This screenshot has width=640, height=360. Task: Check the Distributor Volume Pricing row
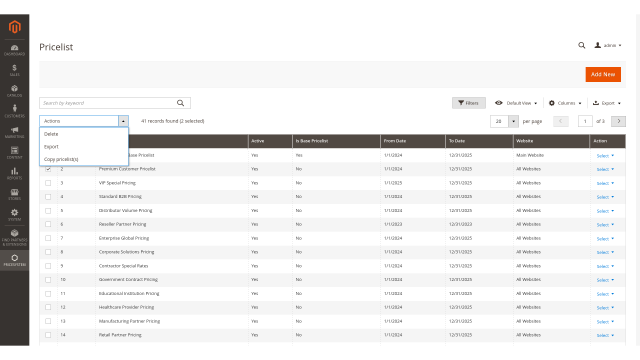(48, 211)
